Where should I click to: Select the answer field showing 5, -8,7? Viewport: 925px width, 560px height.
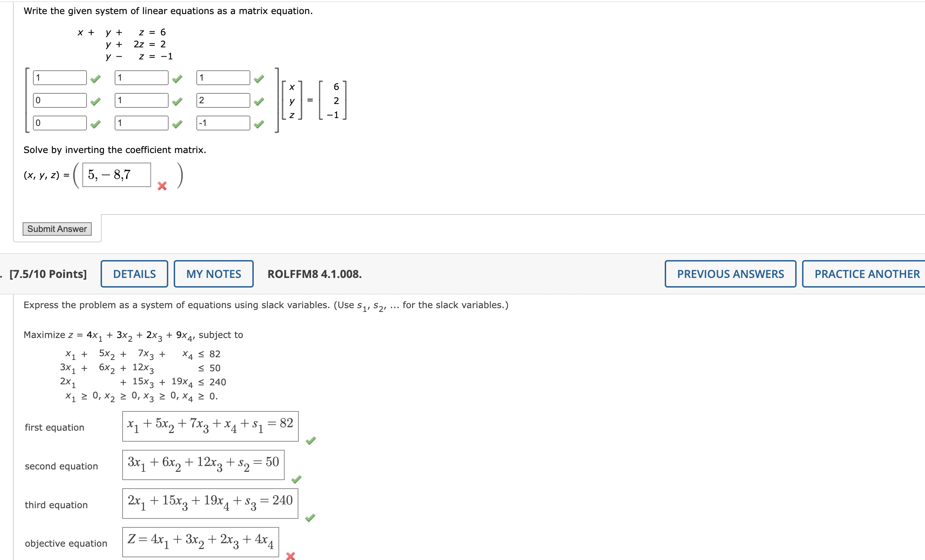[116, 174]
